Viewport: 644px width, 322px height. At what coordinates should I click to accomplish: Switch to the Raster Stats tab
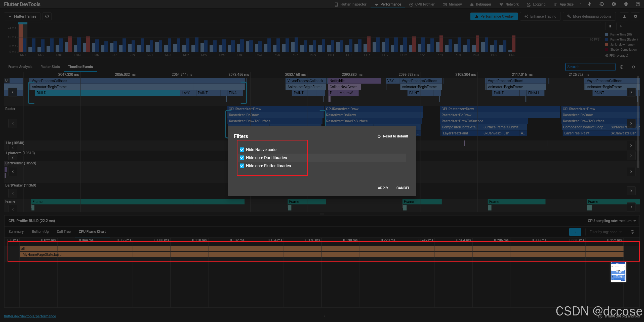[x=50, y=67]
